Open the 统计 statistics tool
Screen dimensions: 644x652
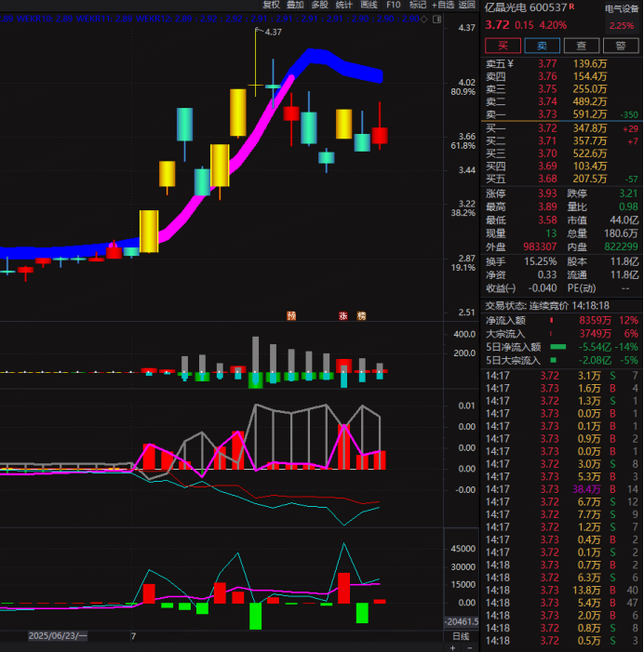click(344, 5)
